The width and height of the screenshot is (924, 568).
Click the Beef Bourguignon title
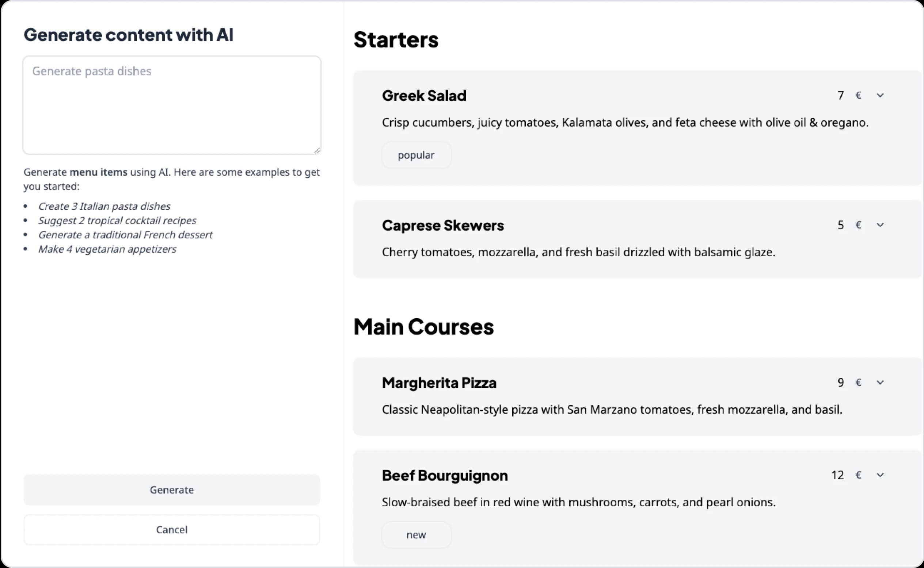(x=445, y=476)
